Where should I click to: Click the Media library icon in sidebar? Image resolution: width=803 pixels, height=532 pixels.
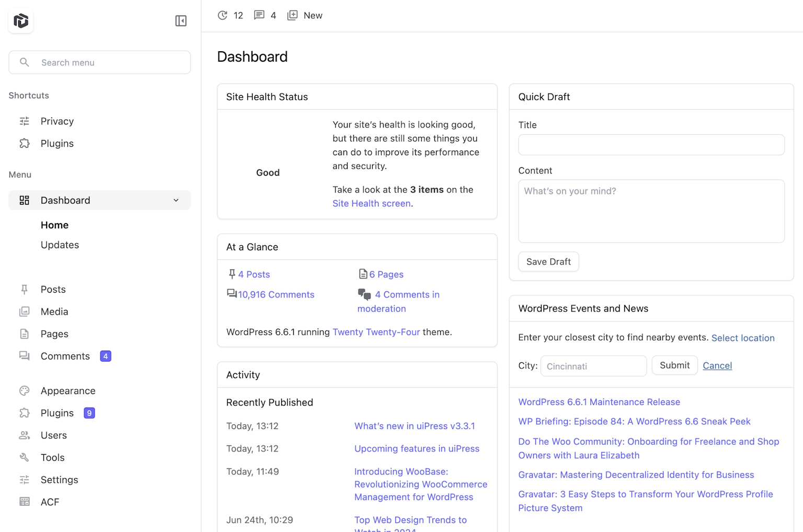point(25,311)
